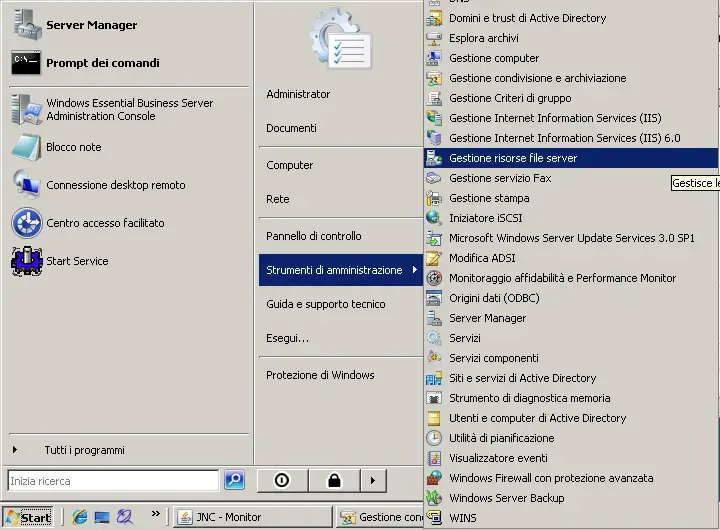Open Domini e trust di Active Directory icon

(x=434, y=18)
